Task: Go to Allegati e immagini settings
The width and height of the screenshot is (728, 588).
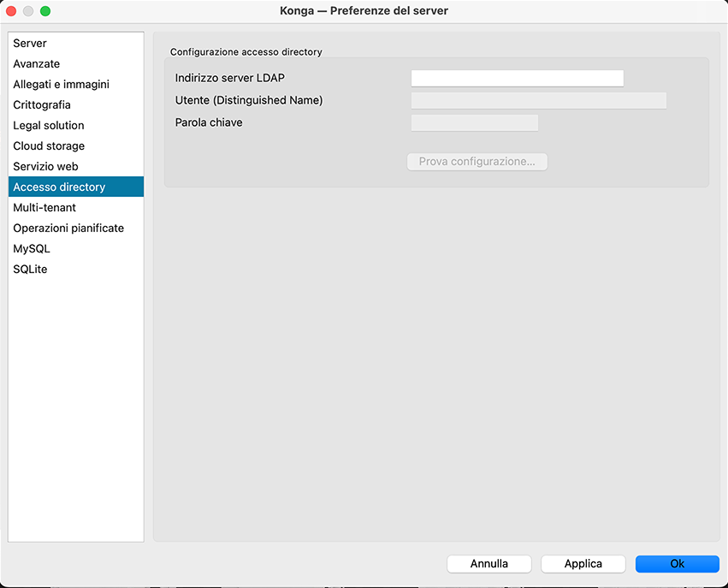Action: click(61, 85)
